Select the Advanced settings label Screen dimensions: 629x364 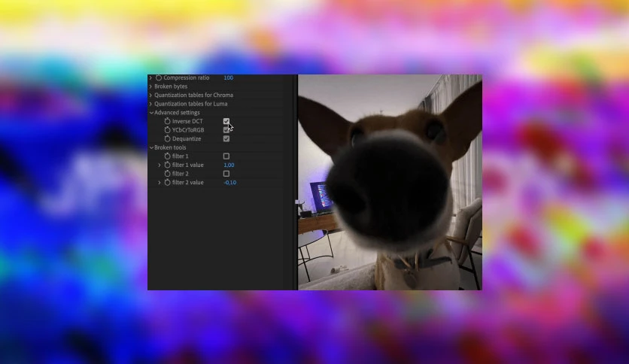coord(177,113)
